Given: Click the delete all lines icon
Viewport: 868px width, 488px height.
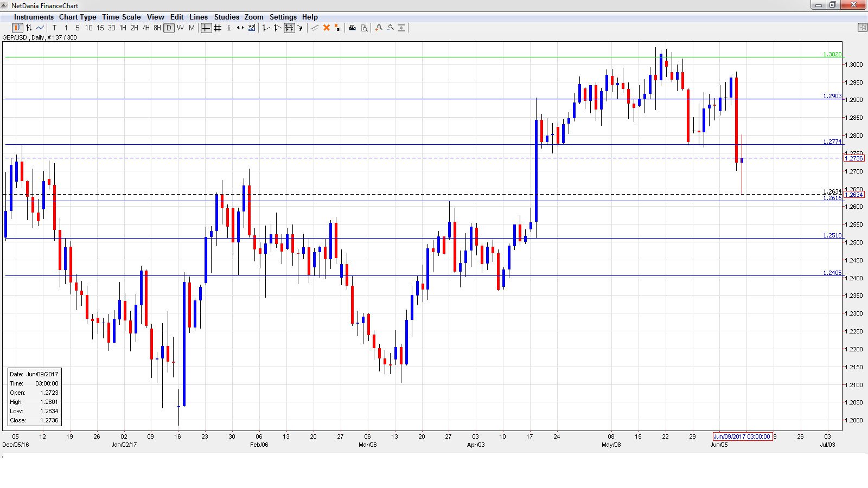Looking at the screenshot, I should coord(338,28).
